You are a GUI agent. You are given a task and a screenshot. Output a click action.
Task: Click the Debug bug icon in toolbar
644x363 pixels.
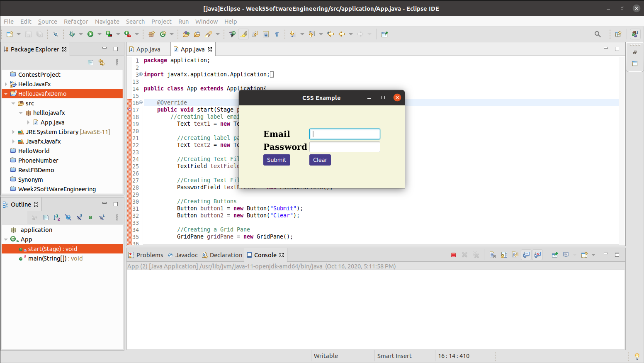click(x=72, y=34)
